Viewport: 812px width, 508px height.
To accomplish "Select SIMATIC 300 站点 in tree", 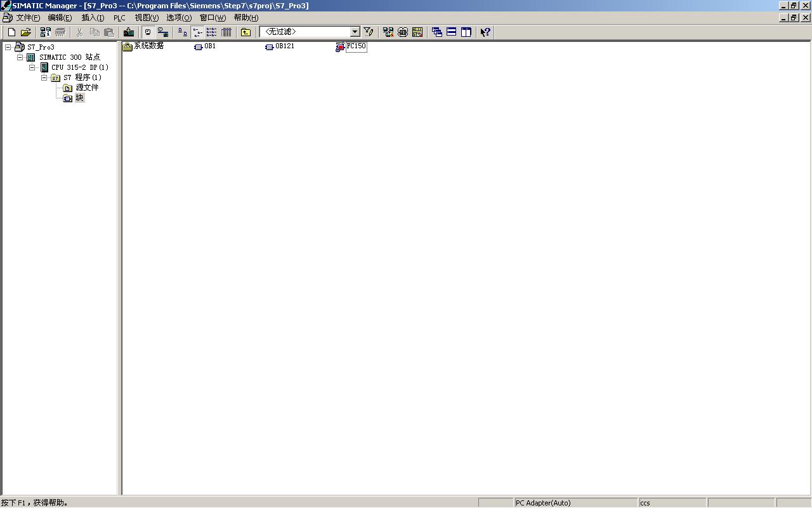I will coord(70,57).
